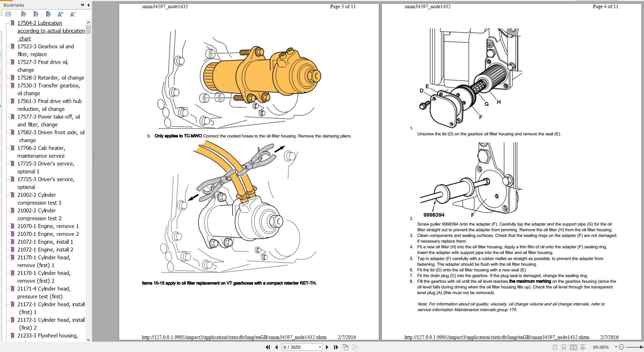The height and width of the screenshot is (352, 644).
Task: Switch to continuous scrolling page layout
Action: click(x=564, y=347)
